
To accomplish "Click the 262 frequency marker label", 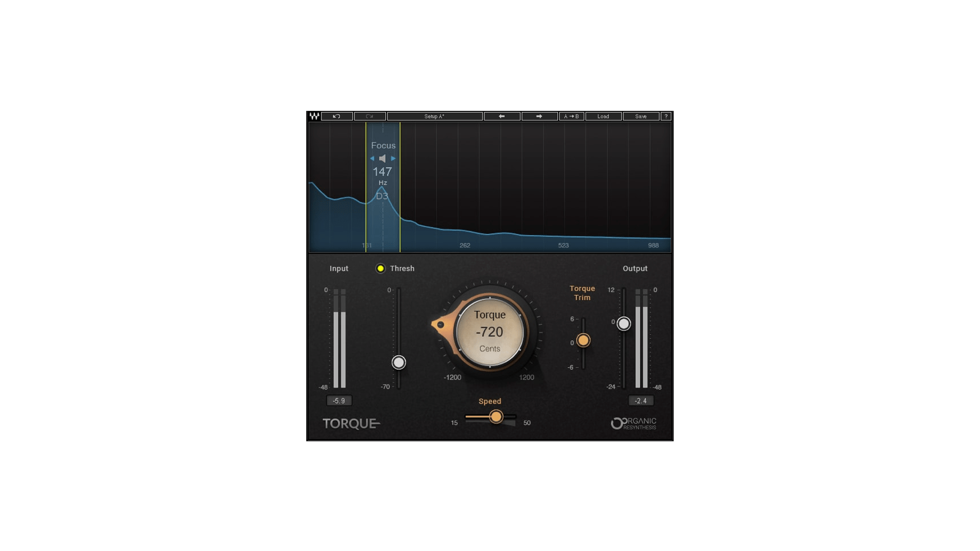I will pos(465,246).
